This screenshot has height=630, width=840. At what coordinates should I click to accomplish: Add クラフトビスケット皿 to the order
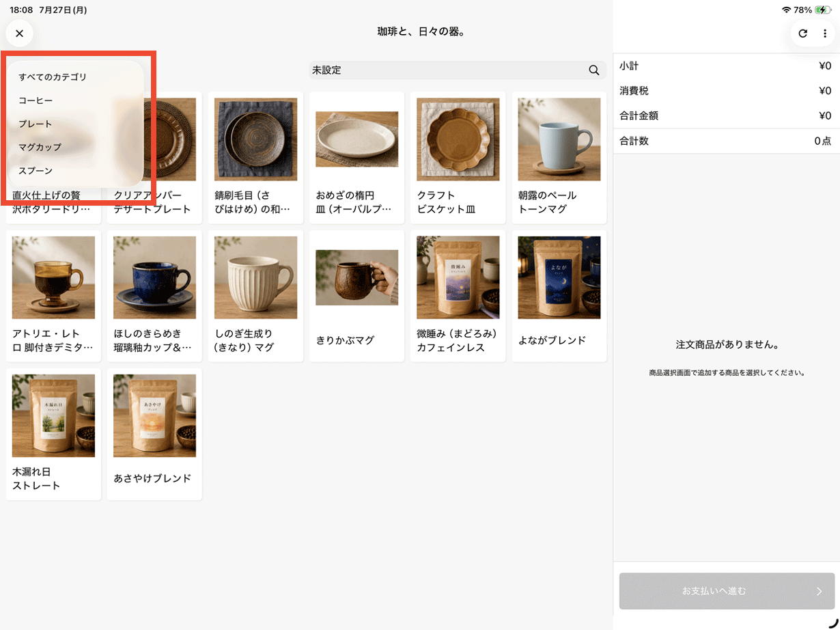pyautogui.click(x=458, y=157)
